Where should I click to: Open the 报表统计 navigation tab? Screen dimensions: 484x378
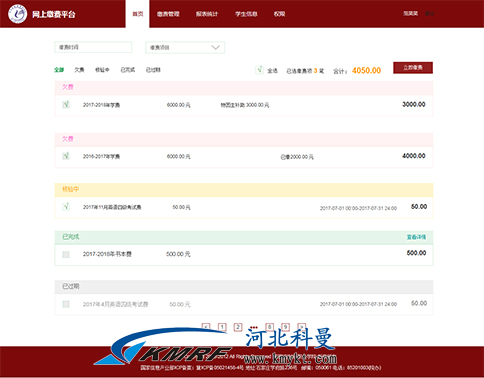pyautogui.click(x=207, y=14)
